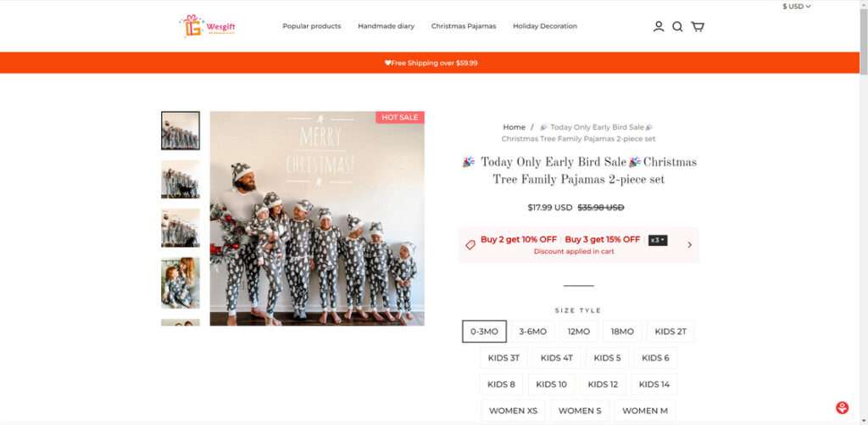The image size is (868, 425).
Task: Select the KIDS 2T size option
Action: pos(670,332)
